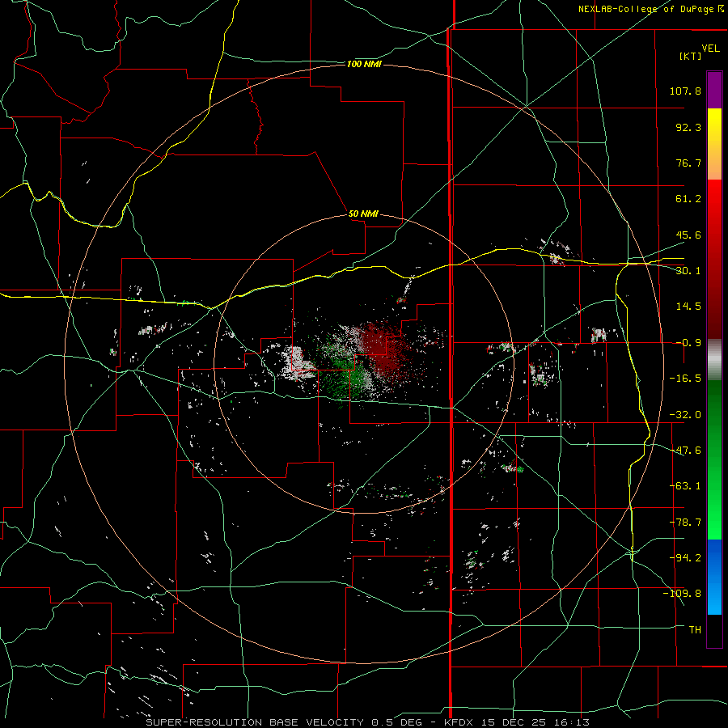This screenshot has height=728, width=728.
Task: Click the KFDX station identifier in caption
Action: coord(457,722)
